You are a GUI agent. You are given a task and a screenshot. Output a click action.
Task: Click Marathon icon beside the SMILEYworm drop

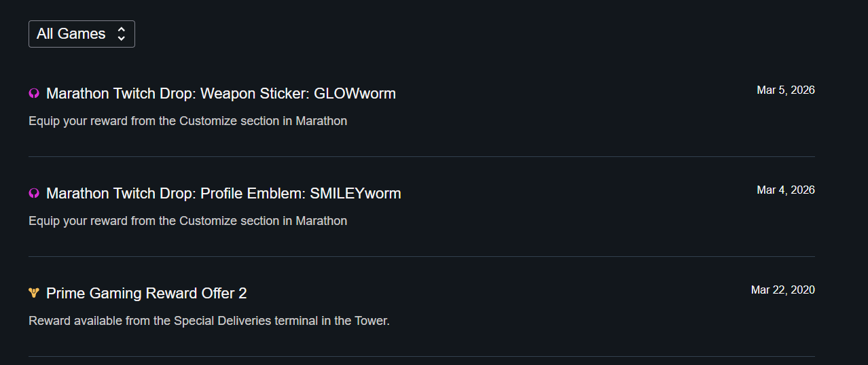click(x=34, y=194)
